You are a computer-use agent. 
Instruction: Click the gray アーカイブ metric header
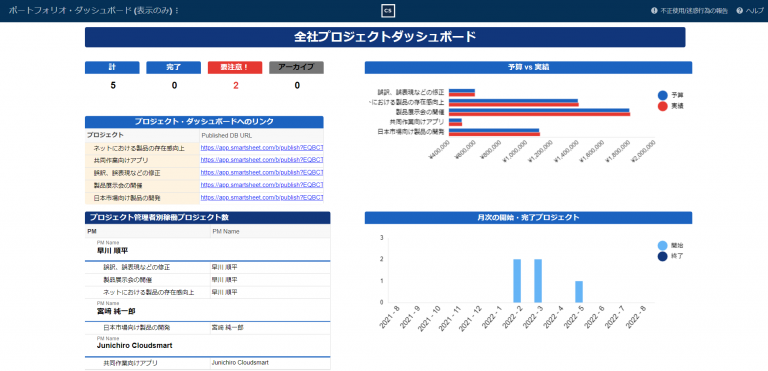pos(297,68)
